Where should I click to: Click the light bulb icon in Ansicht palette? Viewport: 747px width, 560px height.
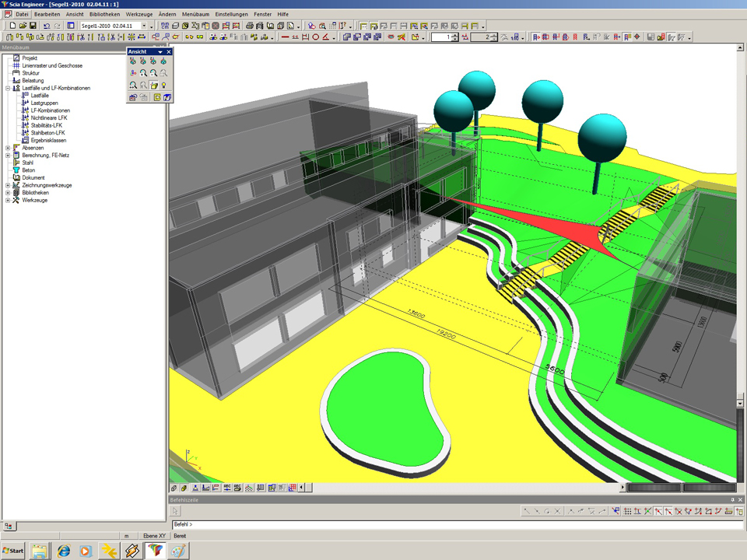[x=164, y=86]
